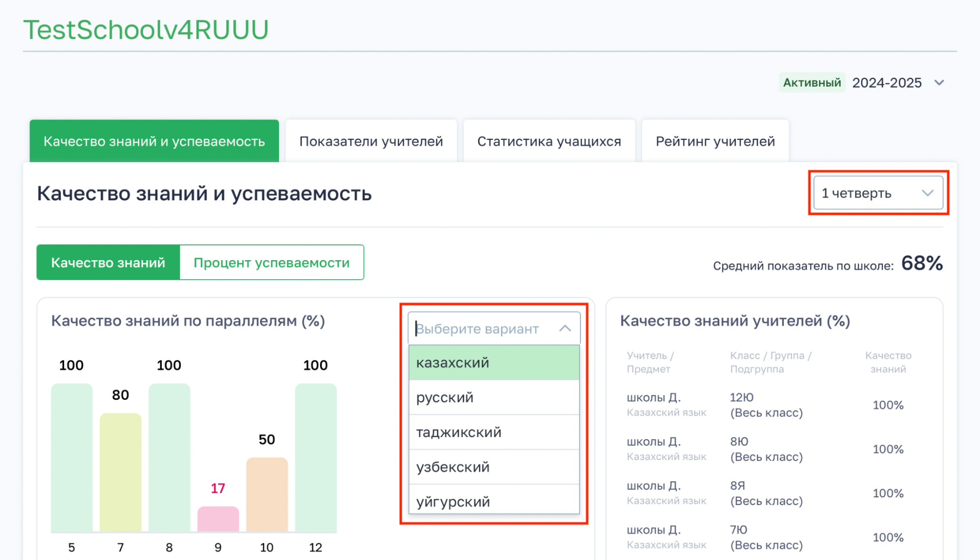Open the Статистика учащихся tab
The height and width of the screenshot is (560, 980).
(x=549, y=141)
